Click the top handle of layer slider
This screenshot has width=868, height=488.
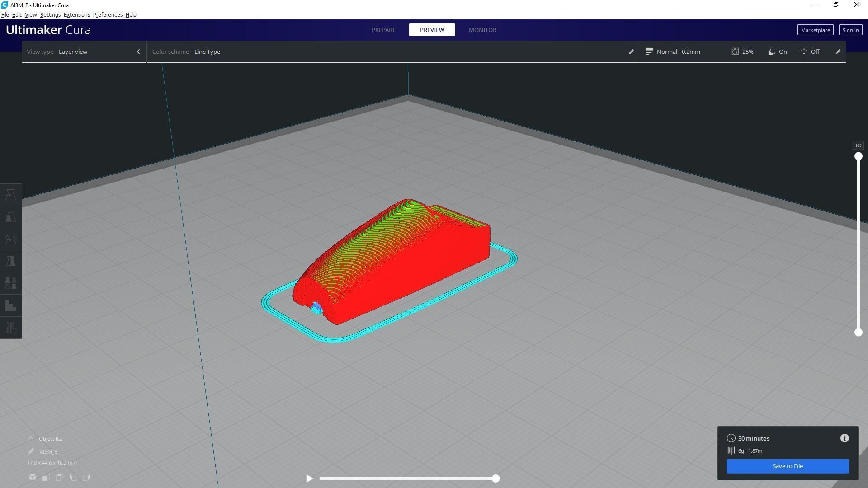pyautogui.click(x=858, y=156)
